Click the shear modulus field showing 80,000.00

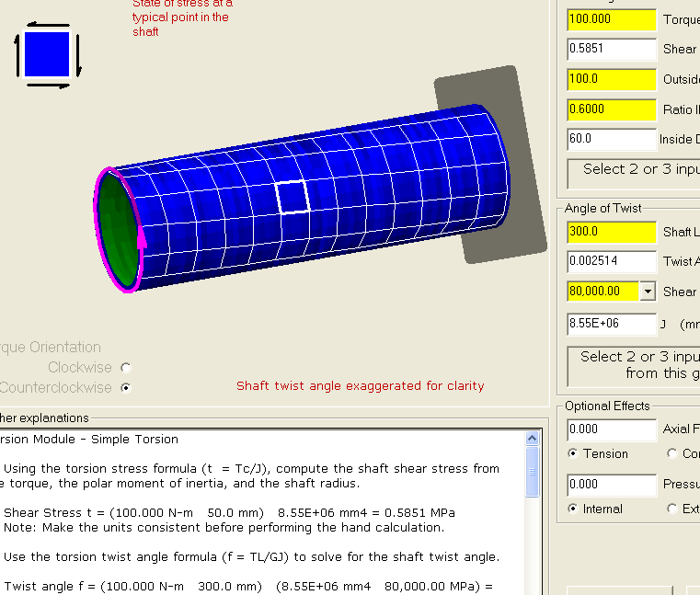[x=603, y=292]
